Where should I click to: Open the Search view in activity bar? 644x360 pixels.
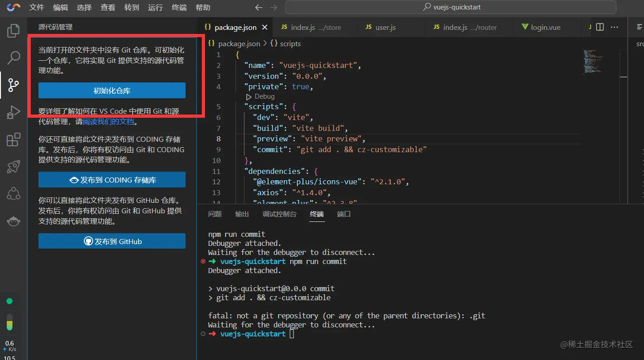tap(14, 58)
